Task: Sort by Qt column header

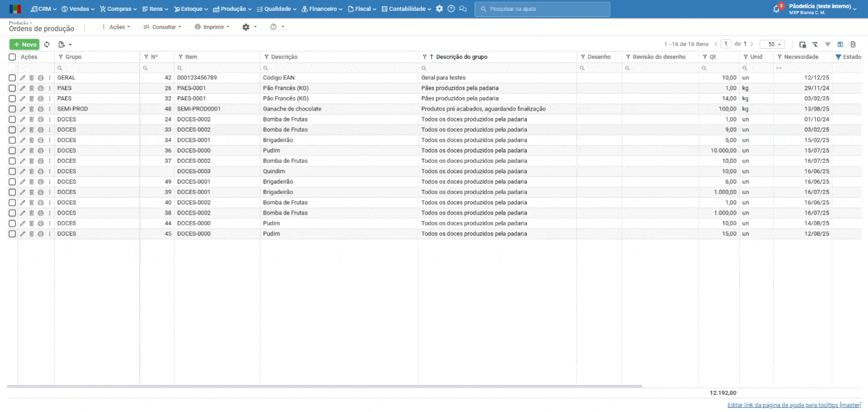Action: tap(713, 57)
